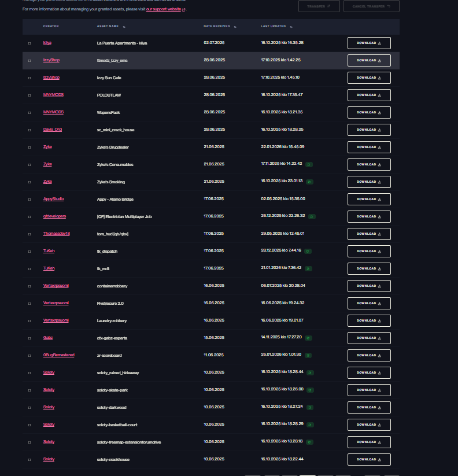Check the Appy - Alamo Bridge checkbox

(x=29, y=199)
